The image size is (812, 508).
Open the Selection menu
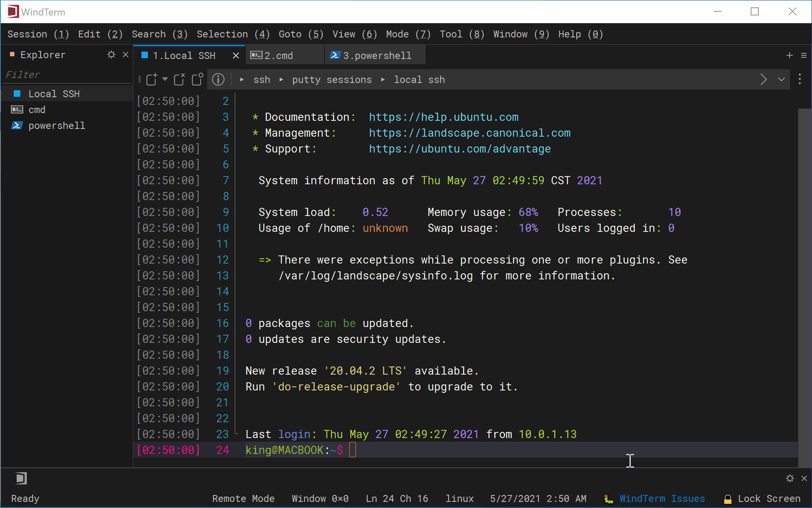pyautogui.click(x=233, y=34)
